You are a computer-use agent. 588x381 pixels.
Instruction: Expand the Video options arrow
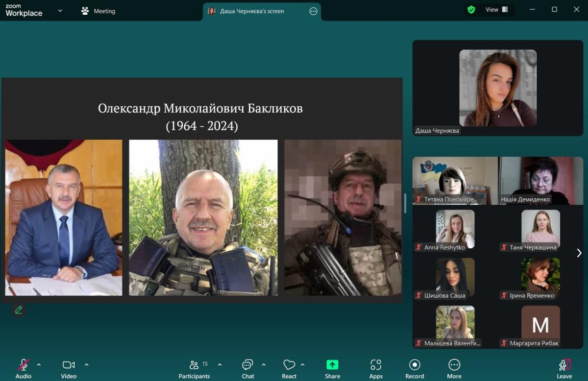(x=87, y=364)
